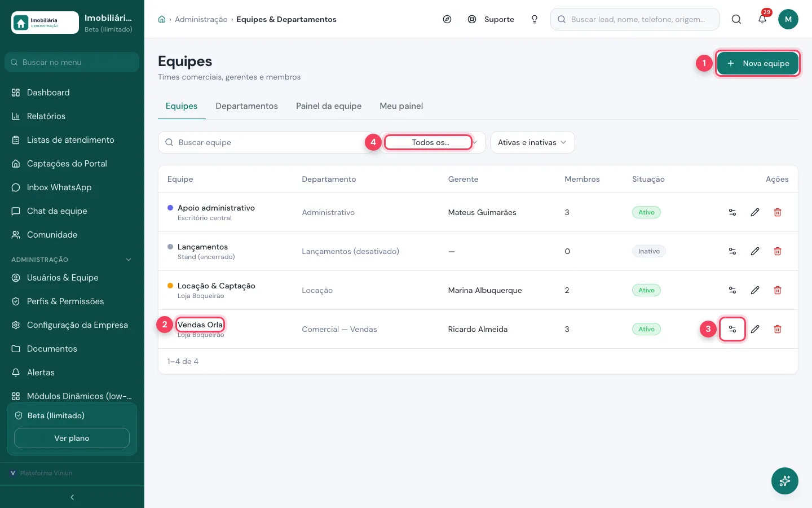812x508 pixels.
Task: Open settings icon for Lançamentos team
Action: coord(732,251)
